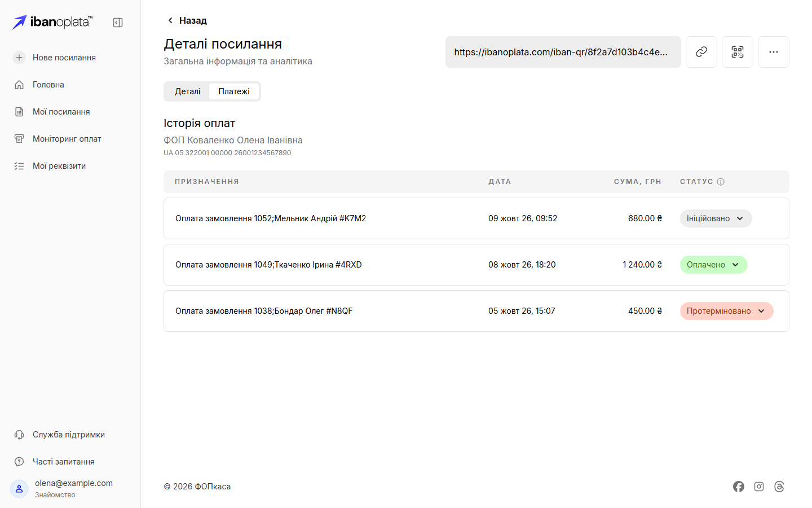
Task: Open the Instagram icon in footer
Action: point(759,487)
